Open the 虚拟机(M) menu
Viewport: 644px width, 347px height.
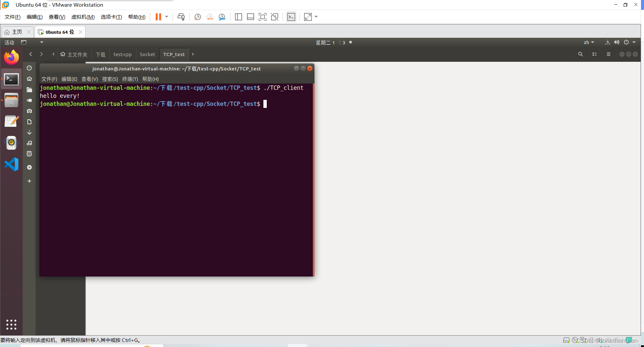coord(83,17)
